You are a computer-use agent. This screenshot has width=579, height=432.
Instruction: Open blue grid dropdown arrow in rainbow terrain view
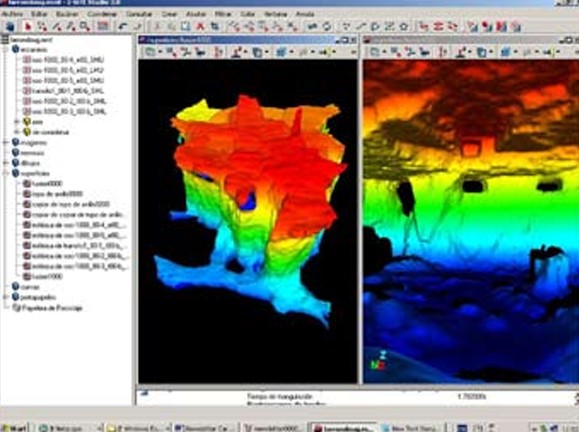coord(515,52)
